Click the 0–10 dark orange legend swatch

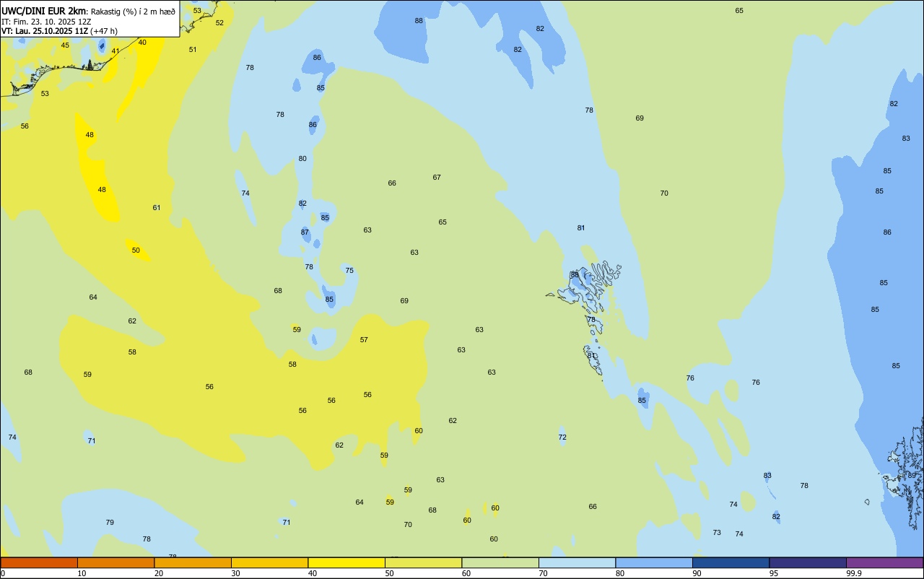(x=39, y=562)
